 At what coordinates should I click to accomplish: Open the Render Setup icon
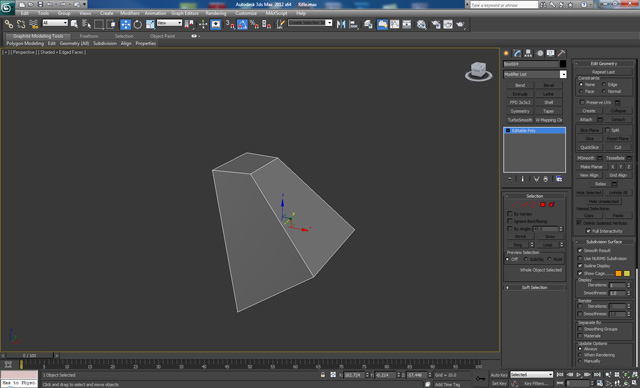[x=436, y=24]
